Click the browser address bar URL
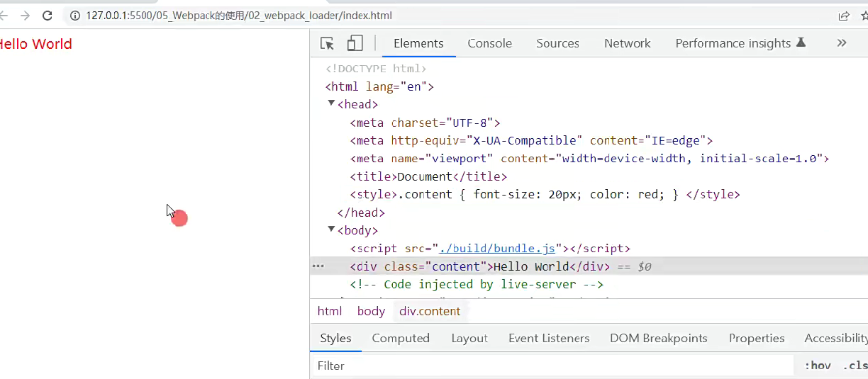 [x=238, y=16]
